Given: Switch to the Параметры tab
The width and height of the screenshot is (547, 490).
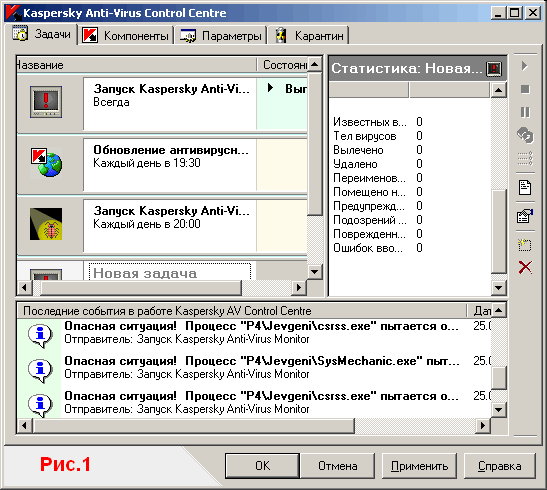Looking at the screenshot, I should [x=221, y=36].
